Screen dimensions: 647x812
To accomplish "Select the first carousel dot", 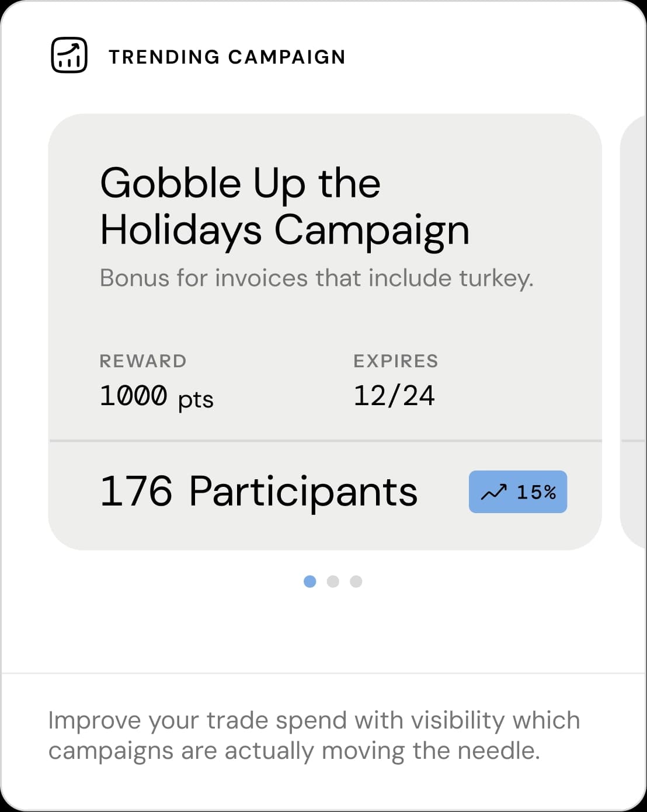I will 310,581.
